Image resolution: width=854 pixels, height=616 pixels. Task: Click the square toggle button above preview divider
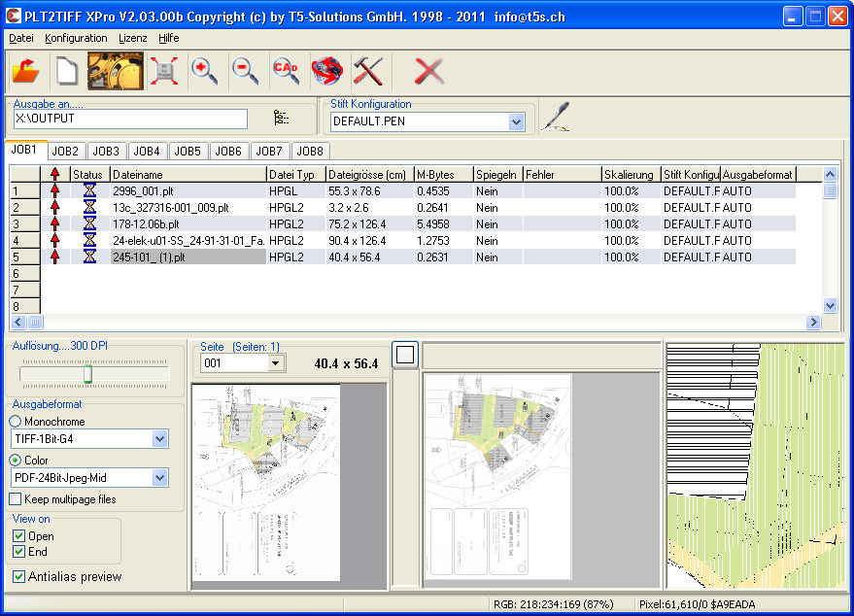click(x=405, y=355)
